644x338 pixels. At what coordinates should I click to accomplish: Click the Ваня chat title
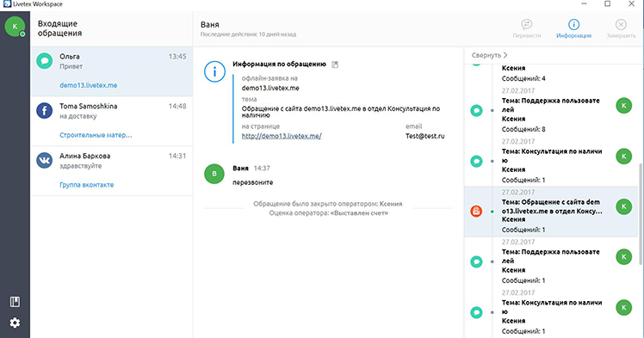point(210,25)
